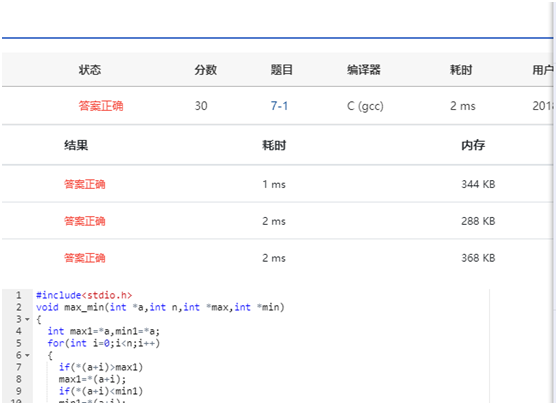Click line number 5 in gutter
558x405 pixels.
(x=19, y=343)
